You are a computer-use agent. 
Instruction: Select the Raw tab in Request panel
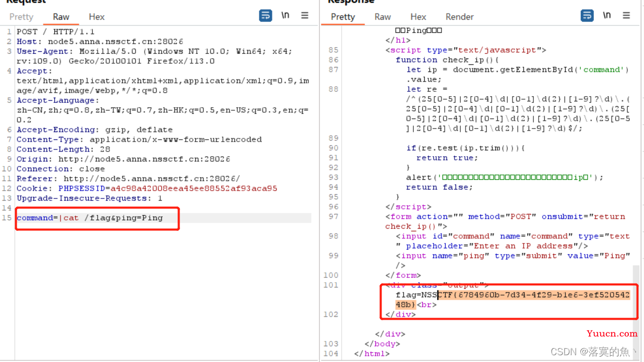tap(61, 17)
